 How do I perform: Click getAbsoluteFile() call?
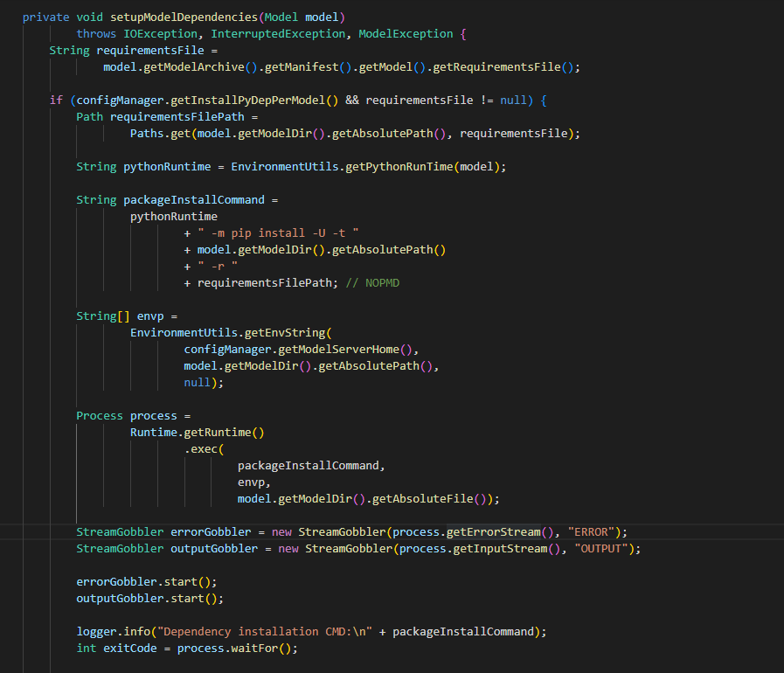(429, 499)
